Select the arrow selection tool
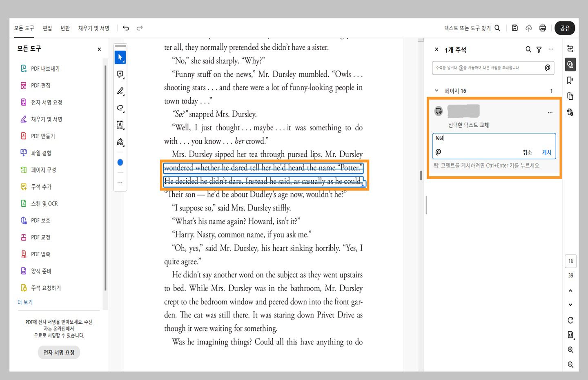 120,58
